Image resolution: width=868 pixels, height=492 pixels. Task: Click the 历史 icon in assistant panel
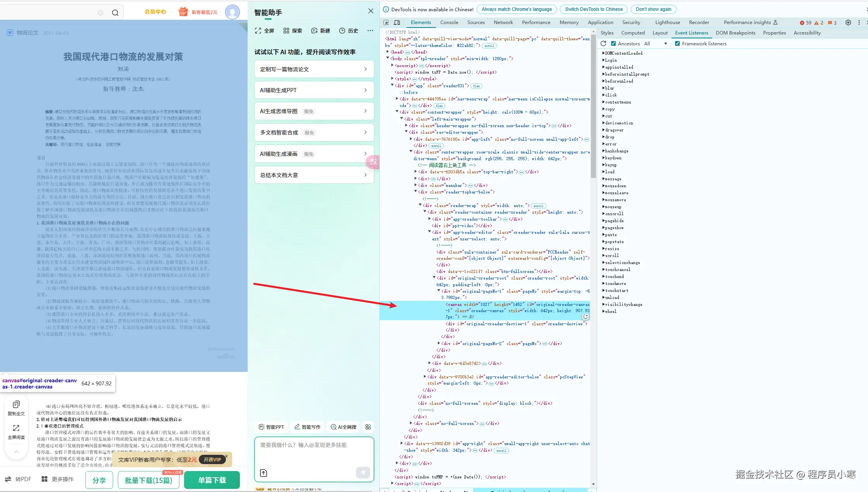click(x=344, y=30)
